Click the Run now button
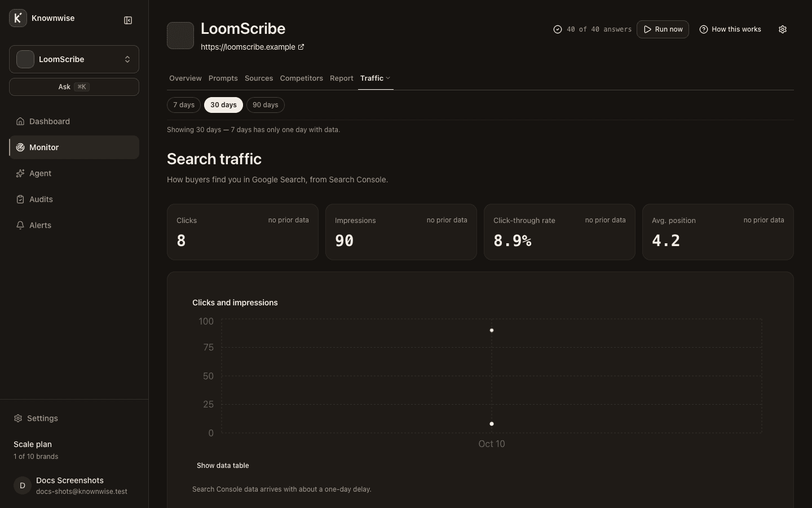The height and width of the screenshot is (508, 812). [663, 29]
